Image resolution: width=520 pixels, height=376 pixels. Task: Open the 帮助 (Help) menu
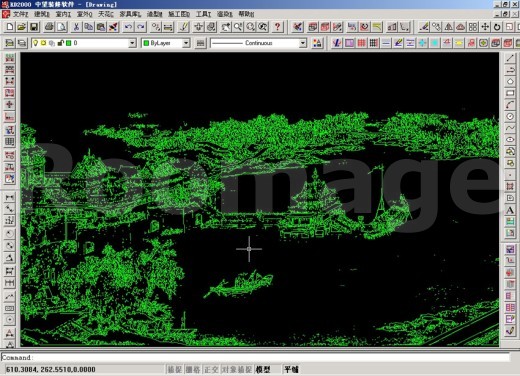(246, 14)
